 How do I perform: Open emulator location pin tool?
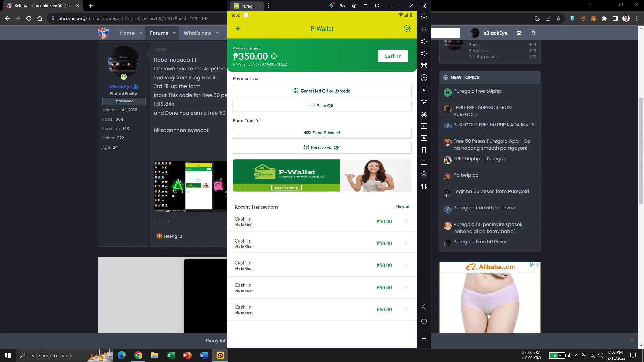[x=424, y=174]
